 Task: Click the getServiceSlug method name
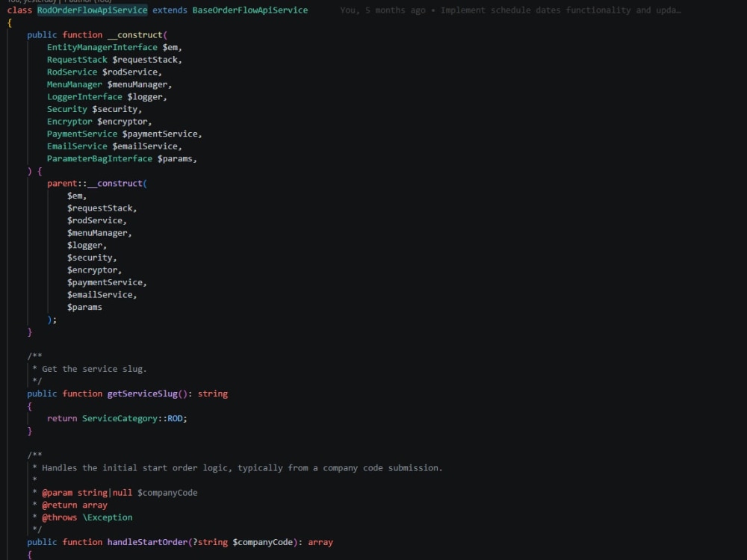pos(143,393)
